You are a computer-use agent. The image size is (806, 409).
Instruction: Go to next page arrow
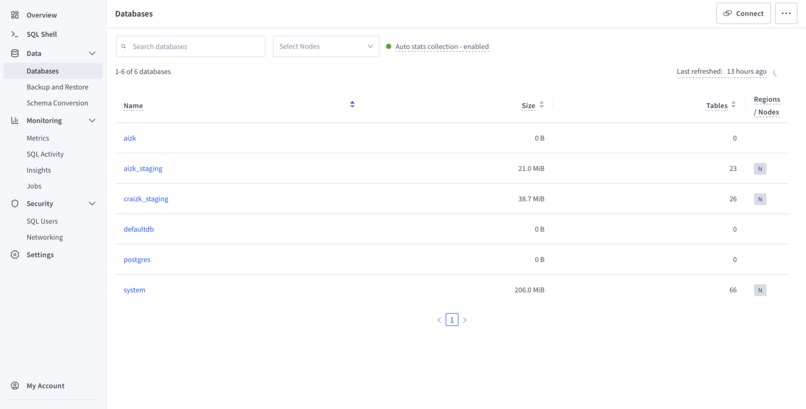465,320
